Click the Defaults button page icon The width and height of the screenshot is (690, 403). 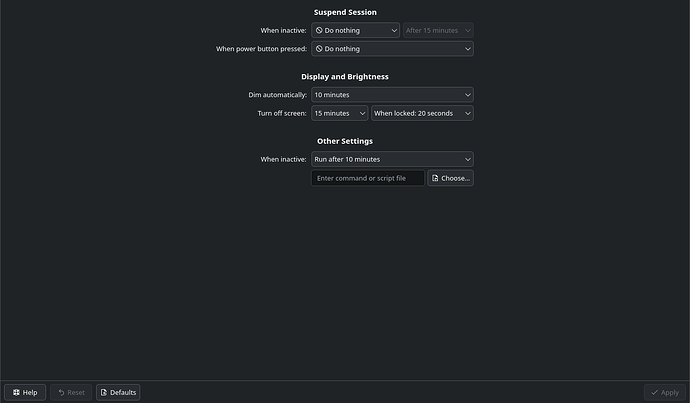pos(104,393)
